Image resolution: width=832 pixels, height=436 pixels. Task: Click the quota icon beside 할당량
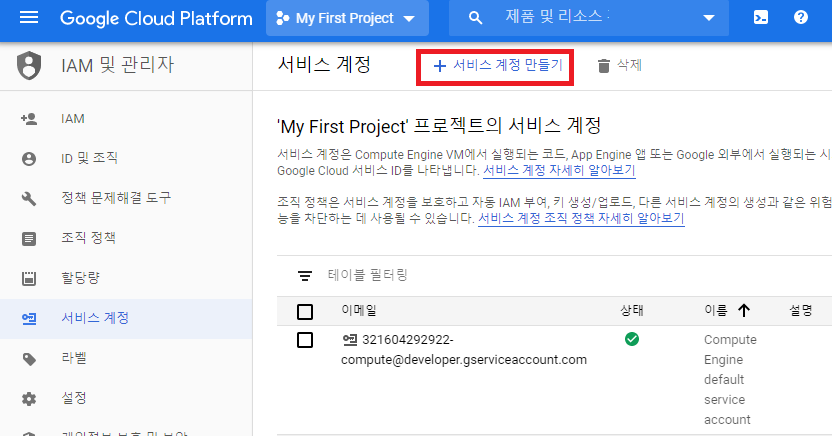29,278
